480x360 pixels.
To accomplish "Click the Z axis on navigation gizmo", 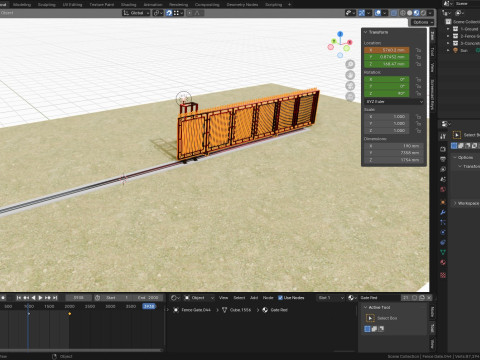I will tap(340, 34).
